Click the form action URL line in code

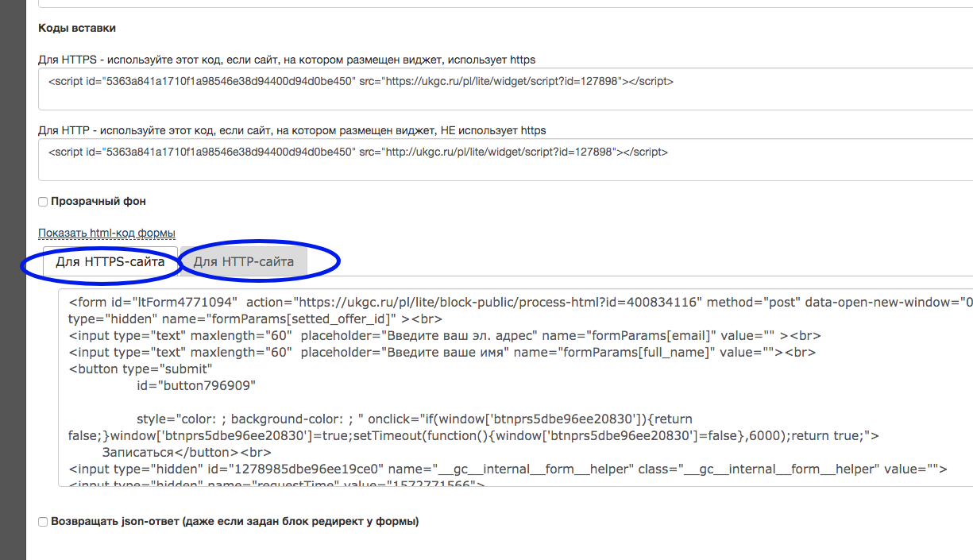pyautogui.click(x=520, y=302)
